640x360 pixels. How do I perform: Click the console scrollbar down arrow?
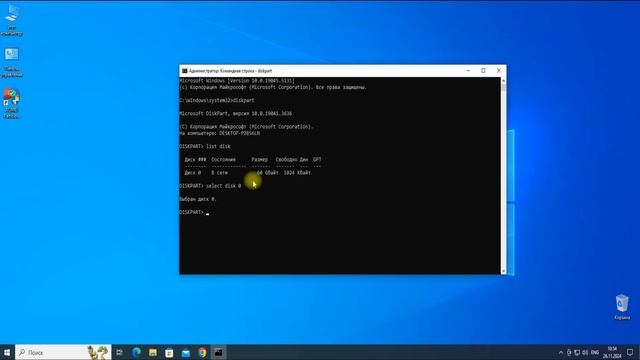coord(503,271)
